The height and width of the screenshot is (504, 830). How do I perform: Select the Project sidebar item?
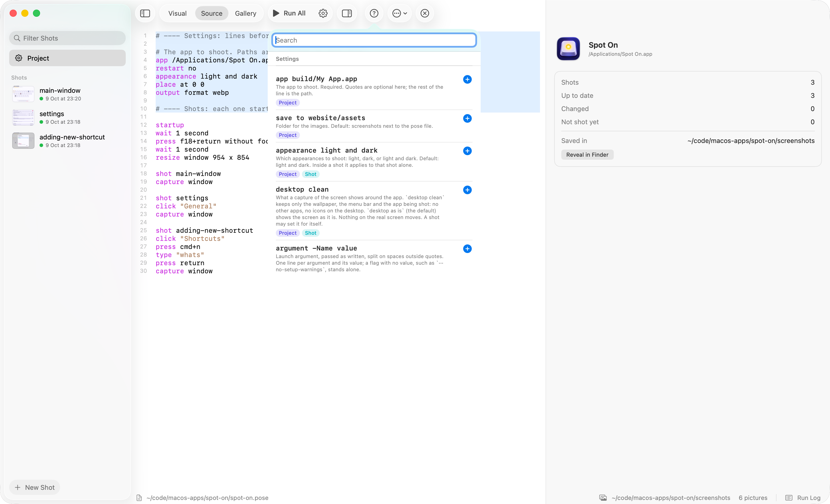tap(67, 58)
